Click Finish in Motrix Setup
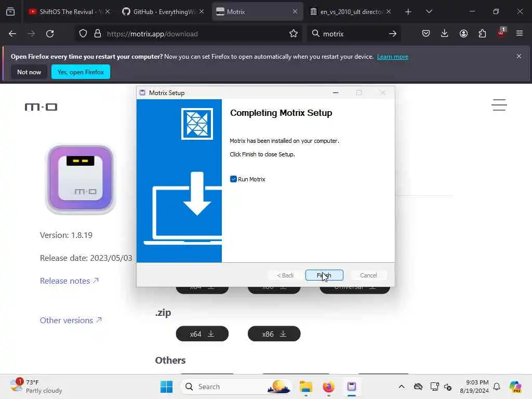The height and width of the screenshot is (399, 532). pyautogui.click(x=324, y=275)
